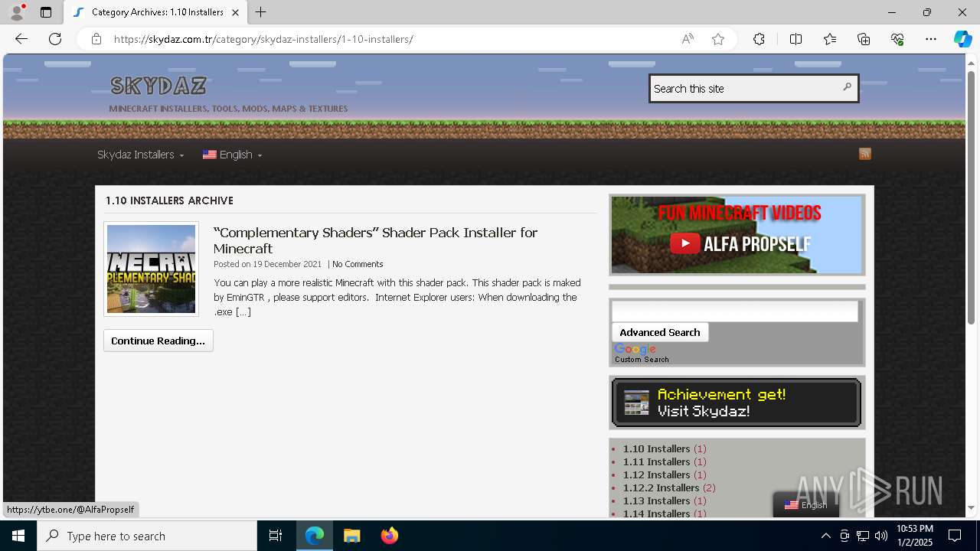The width and height of the screenshot is (980, 551).
Task: Reload the page with Refresh icon
Action: (55, 39)
